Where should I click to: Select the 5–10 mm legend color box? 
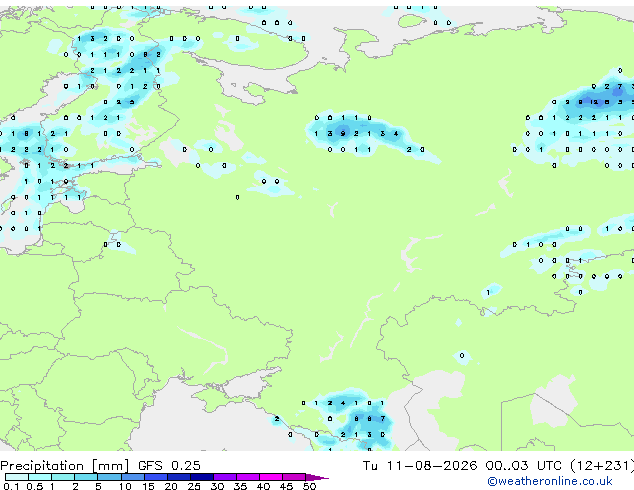click(x=109, y=477)
